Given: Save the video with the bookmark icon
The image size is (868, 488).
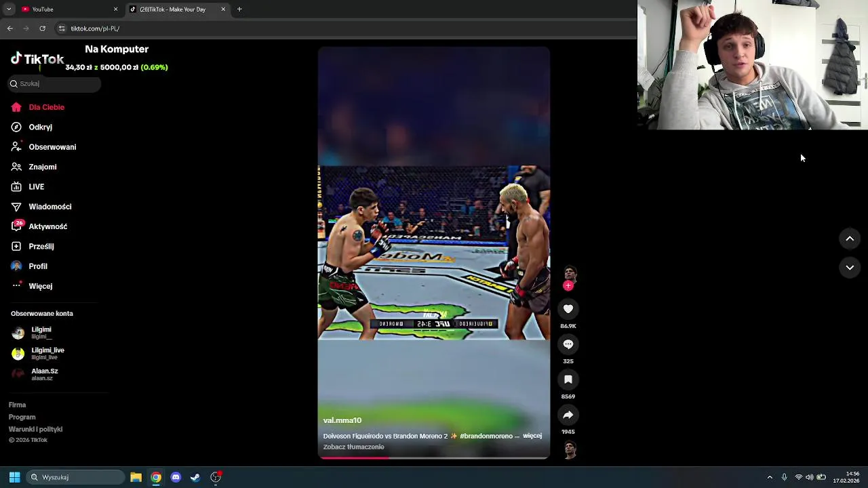Looking at the screenshot, I should point(568,380).
